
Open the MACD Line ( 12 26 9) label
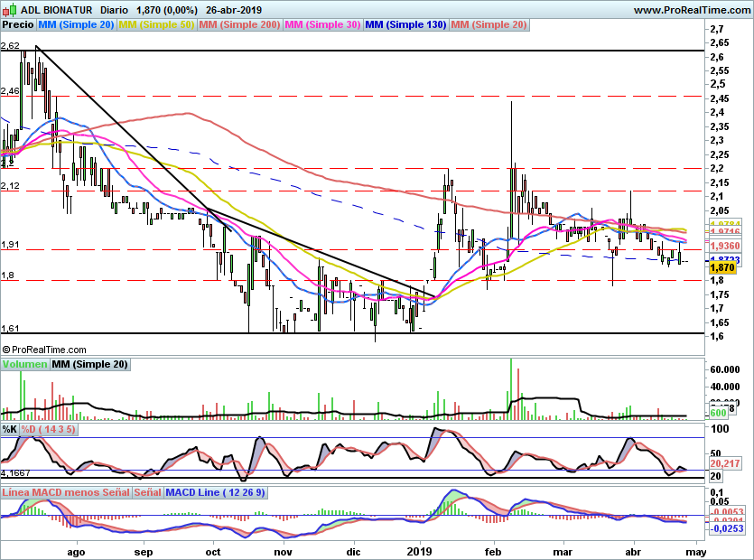[215, 492]
